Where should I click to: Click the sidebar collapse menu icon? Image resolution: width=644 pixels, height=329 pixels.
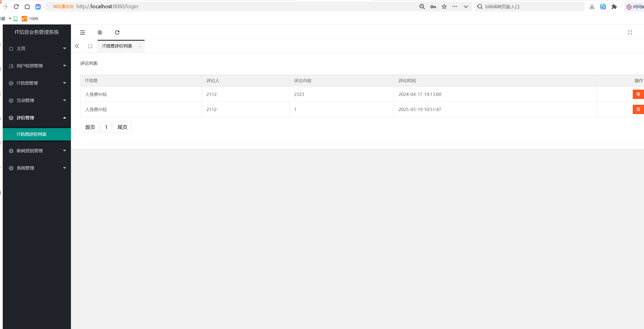coord(82,32)
